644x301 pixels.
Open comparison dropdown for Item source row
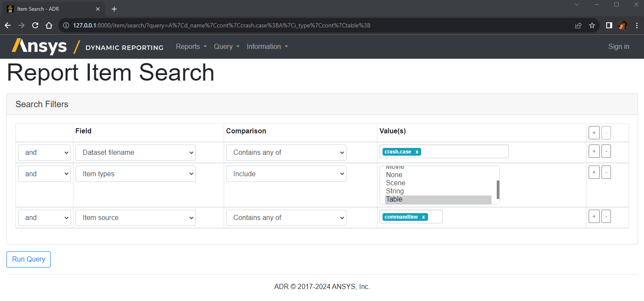(x=286, y=218)
